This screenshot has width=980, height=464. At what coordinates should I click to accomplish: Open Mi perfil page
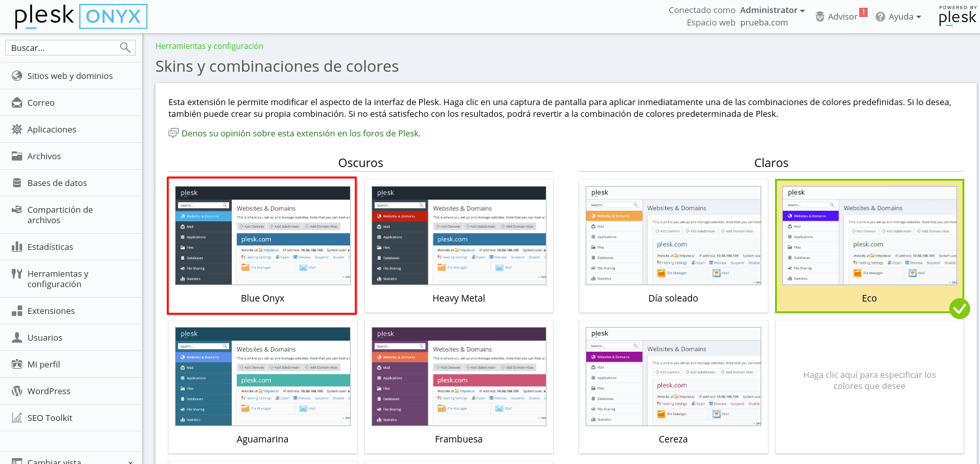pos(71,364)
